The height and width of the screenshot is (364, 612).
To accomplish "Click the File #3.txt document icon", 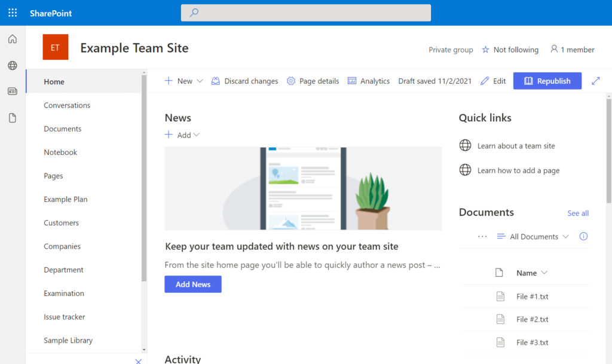I will [x=500, y=342].
